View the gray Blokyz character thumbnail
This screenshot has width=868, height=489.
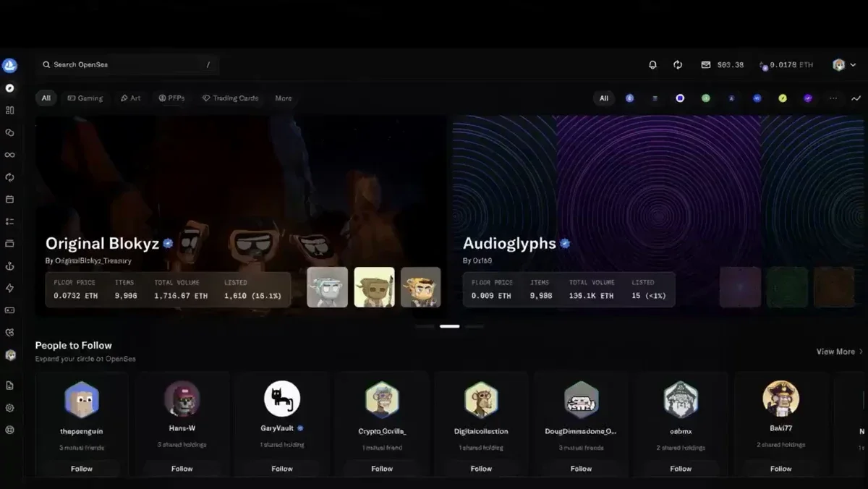click(x=327, y=287)
